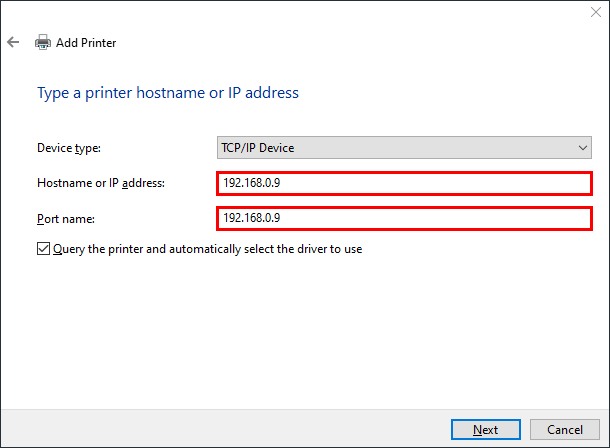Open the TCP/IP Device combo box
610x448 pixels.
[x=404, y=147]
